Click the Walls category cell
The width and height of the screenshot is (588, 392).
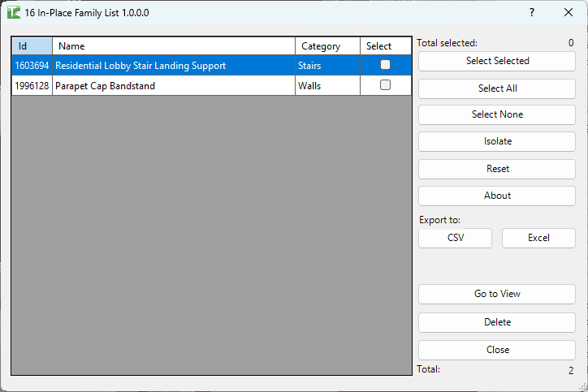328,85
